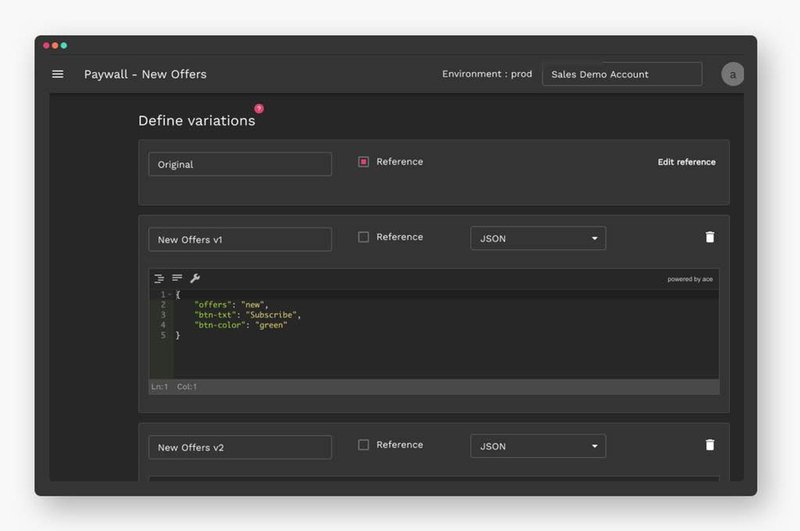Click the Original variation name field
The width and height of the screenshot is (800, 531).
pyautogui.click(x=240, y=164)
